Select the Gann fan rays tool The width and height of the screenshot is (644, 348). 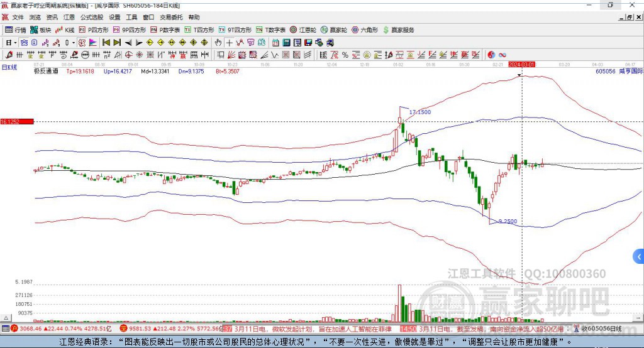231,55
